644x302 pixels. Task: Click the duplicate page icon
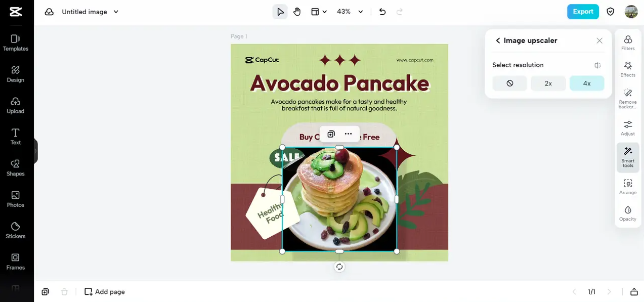[46, 292]
